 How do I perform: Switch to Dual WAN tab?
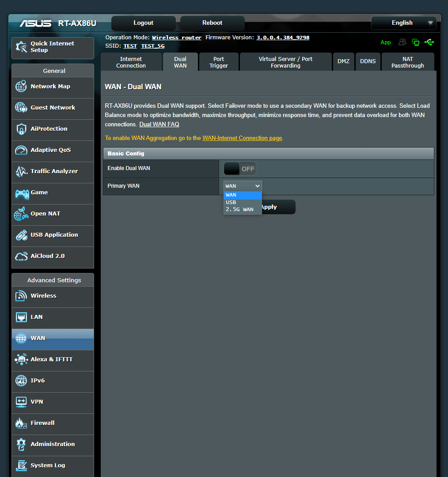180,62
